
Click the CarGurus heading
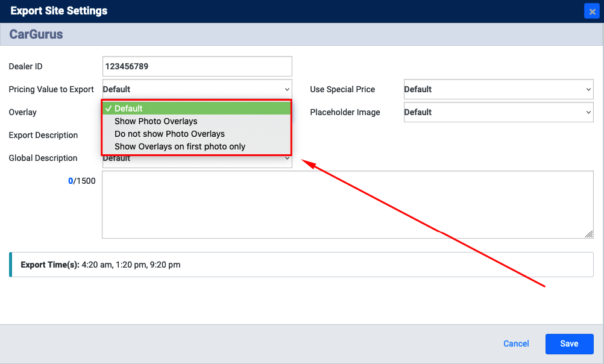[x=36, y=34]
